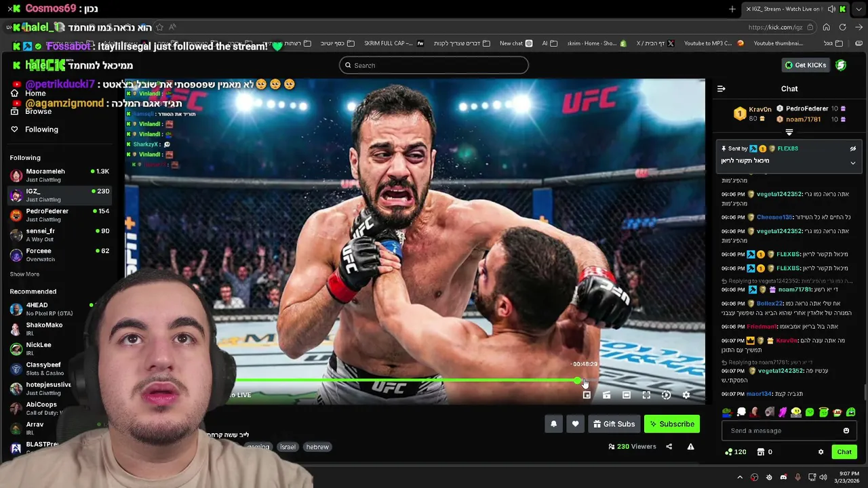Viewport: 868px width, 488px height.
Task: Open the Youtube thumbnail bookmark
Action: point(778,43)
